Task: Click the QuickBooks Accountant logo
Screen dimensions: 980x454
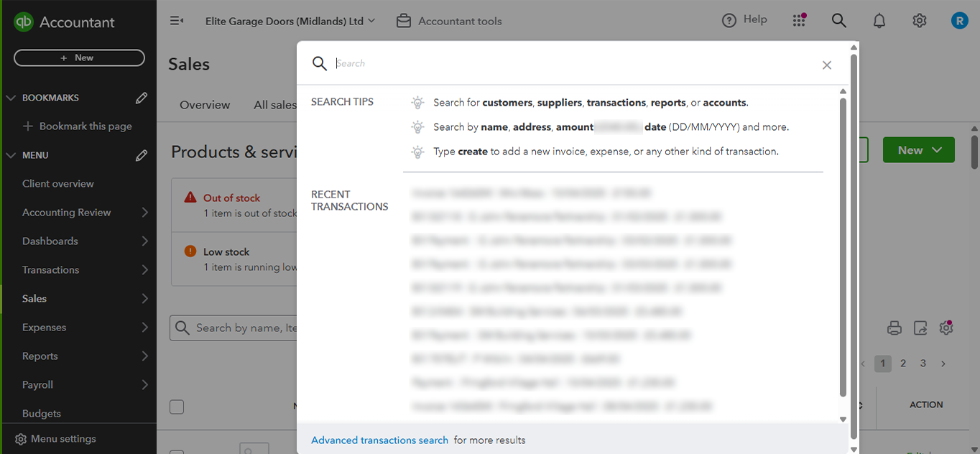Action: pyautogui.click(x=64, y=22)
